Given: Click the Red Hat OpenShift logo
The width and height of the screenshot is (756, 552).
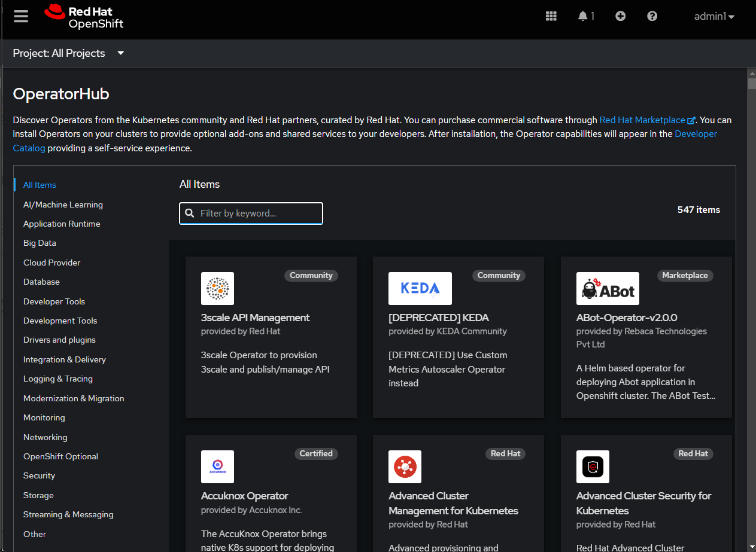Looking at the screenshot, I should tap(84, 17).
